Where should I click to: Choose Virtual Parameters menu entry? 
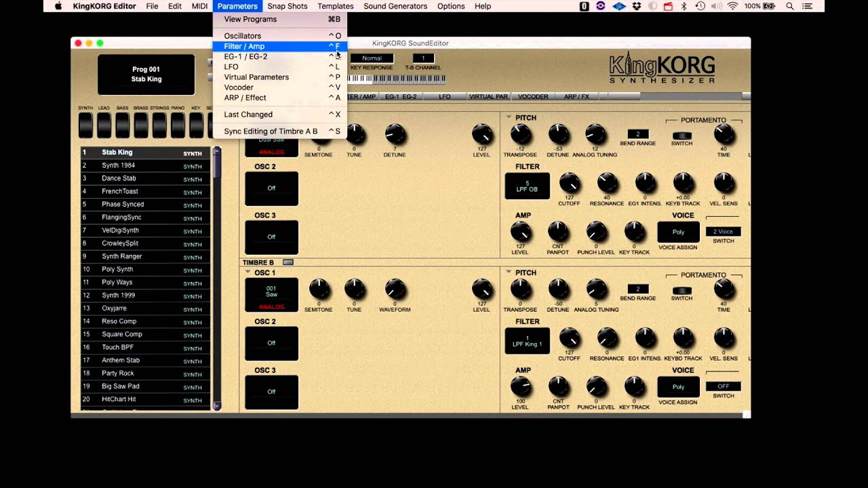[x=280, y=77]
